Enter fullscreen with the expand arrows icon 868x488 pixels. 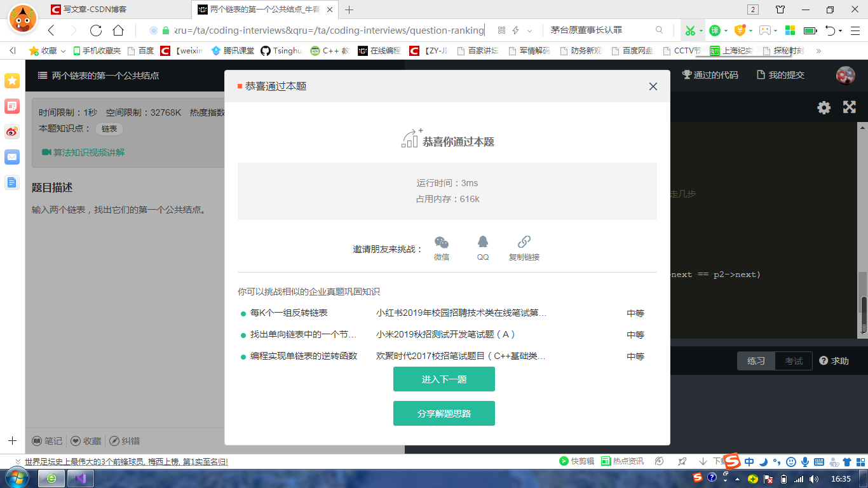[850, 108]
